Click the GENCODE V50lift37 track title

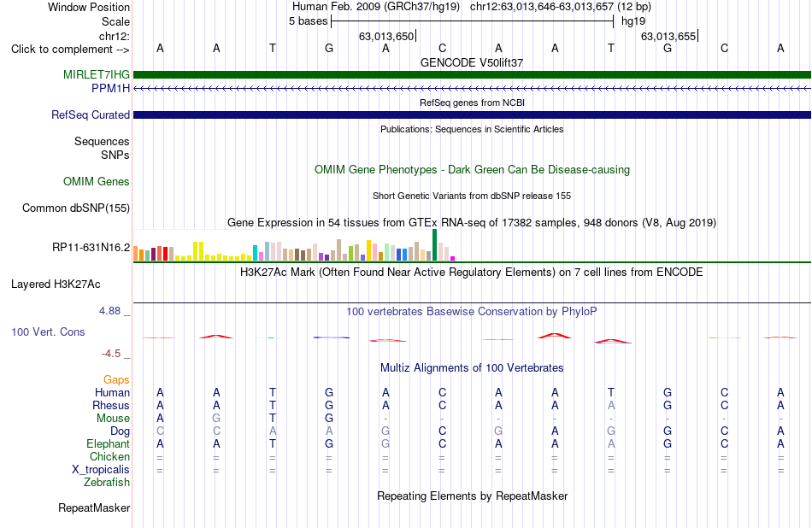472,63
